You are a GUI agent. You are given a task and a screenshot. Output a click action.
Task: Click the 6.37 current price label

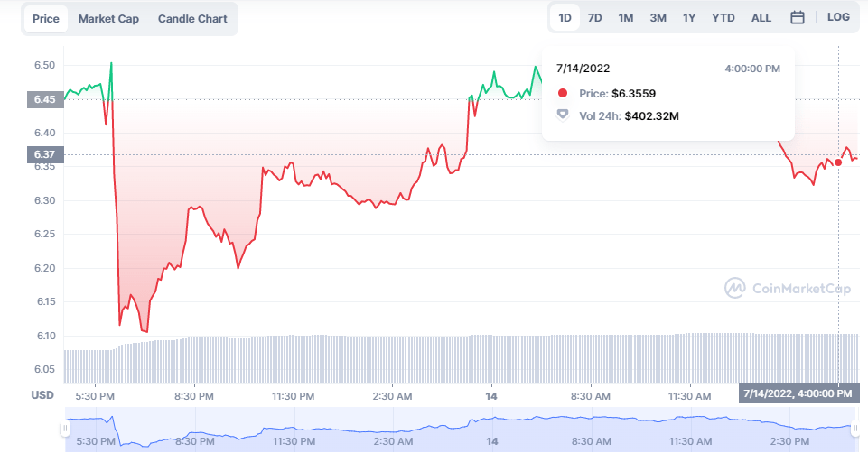coord(44,154)
